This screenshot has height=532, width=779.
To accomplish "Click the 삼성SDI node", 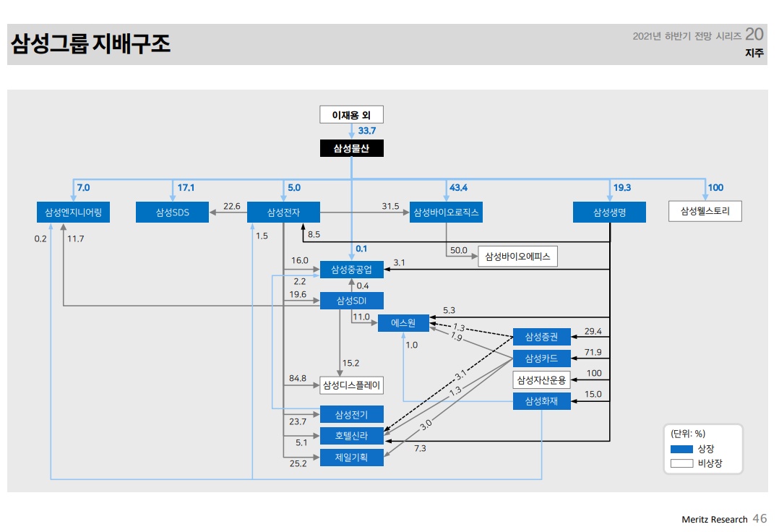I will tap(351, 301).
